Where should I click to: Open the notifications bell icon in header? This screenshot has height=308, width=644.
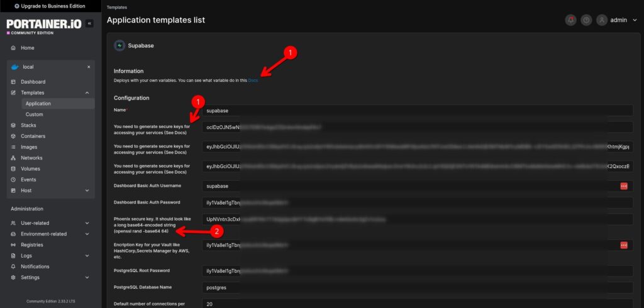(x=570, y=20)
